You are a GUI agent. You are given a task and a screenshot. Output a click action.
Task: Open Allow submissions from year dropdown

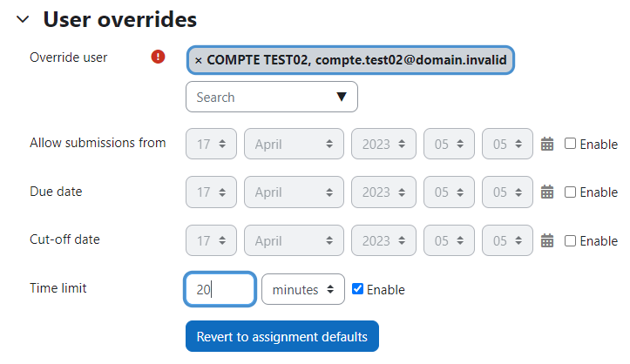(x=383, y=144)
